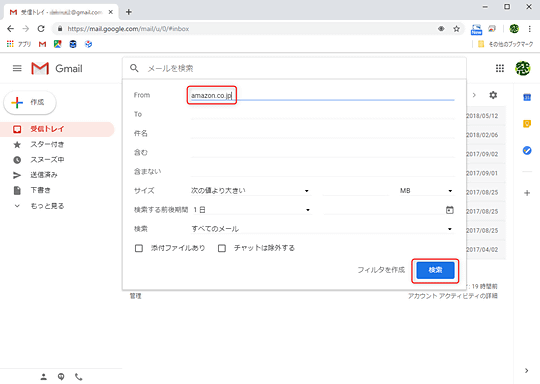Screen dimensions: 540x384
Task: Open the 受信トレイ inbox folder
Action: coord(57,129)
